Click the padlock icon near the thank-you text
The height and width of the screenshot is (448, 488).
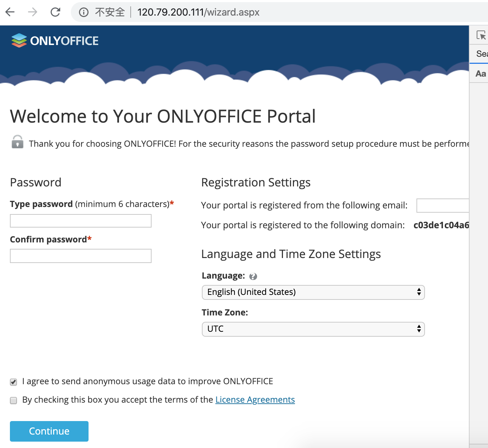click(x=17, y=142)
